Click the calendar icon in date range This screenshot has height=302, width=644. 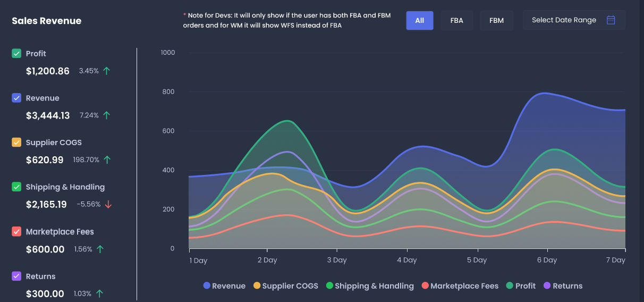tap(611, 20)
